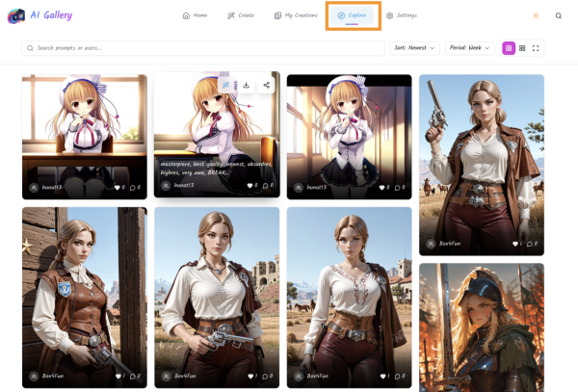Switch to the four-square large grid view
The height and width of the screenshot is (392, 578).
coord(522,48)
